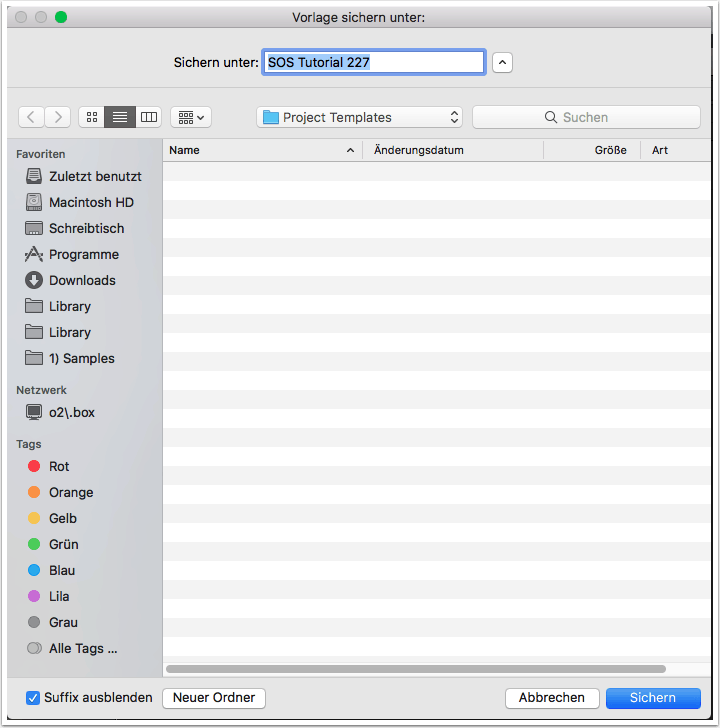
Task: Open Programme in the sidebar
Action: click(83, 254)
